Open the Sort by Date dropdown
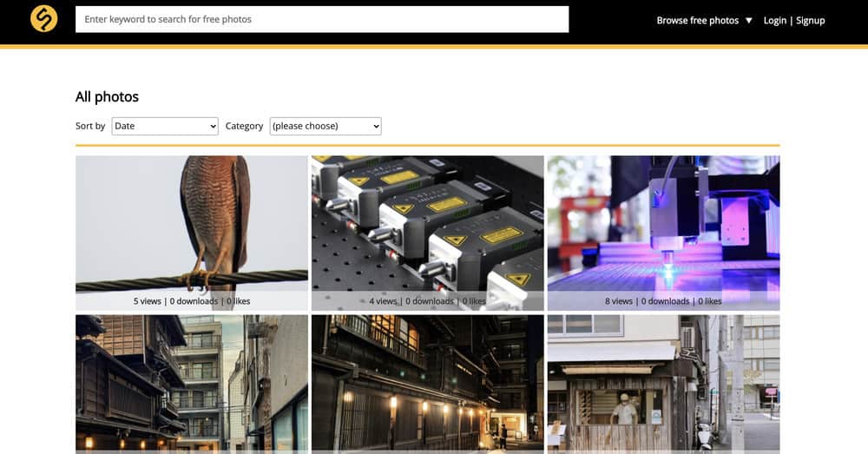868x454 pixels. [165, 126]
